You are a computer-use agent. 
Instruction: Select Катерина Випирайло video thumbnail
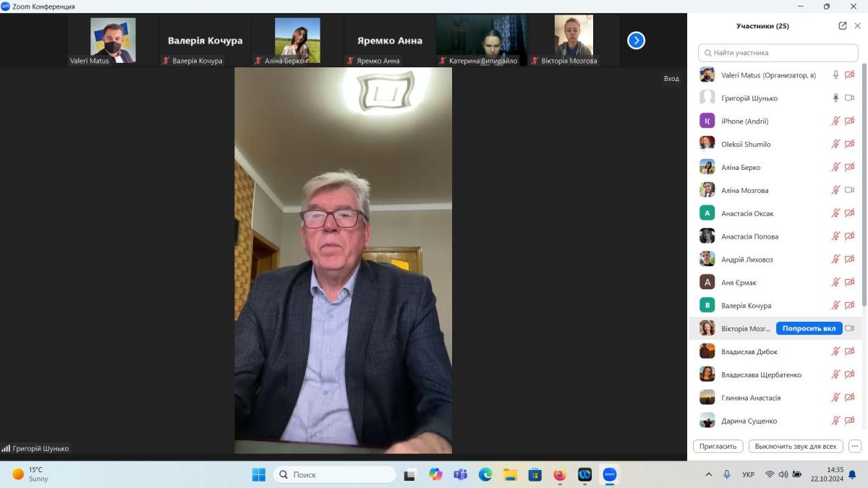tap(482, 40)
